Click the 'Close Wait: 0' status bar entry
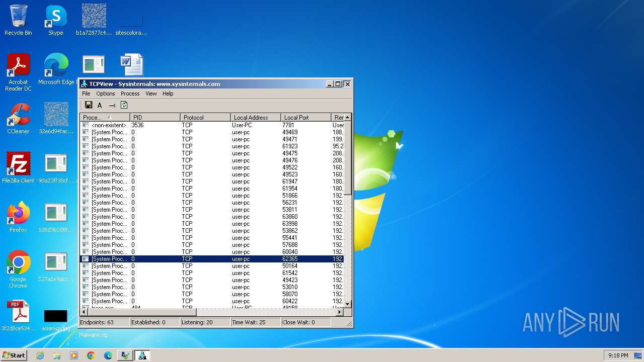Viewport: 644px width, 362px height. 305,322
